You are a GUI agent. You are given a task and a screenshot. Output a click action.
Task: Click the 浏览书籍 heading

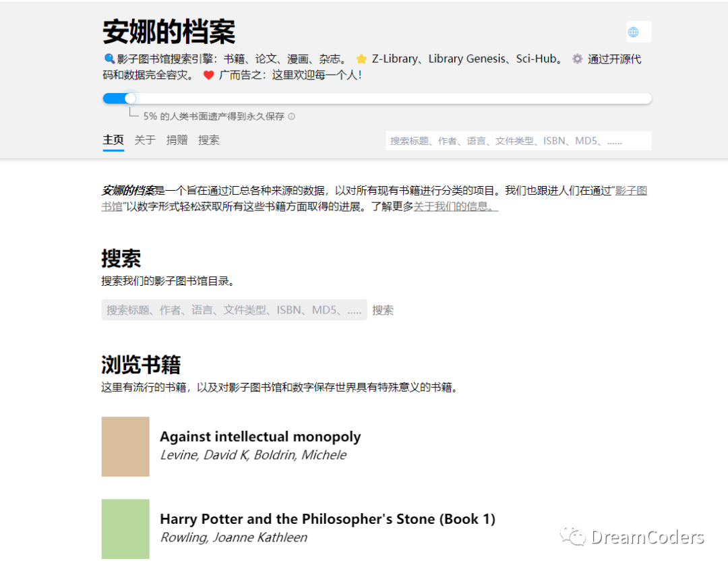pyautogui.click(x=141, y=365)
